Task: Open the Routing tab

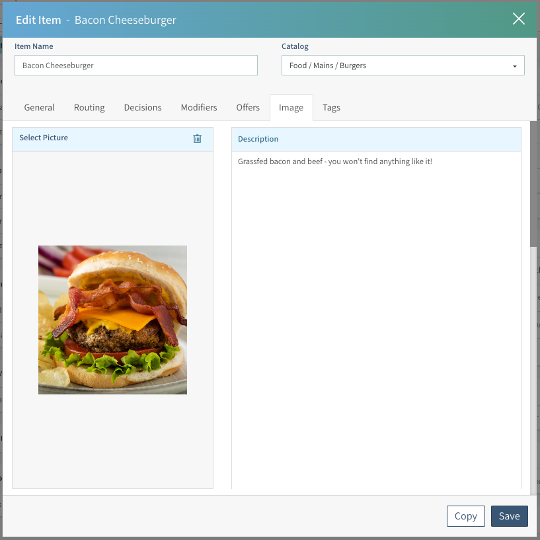Action: coord(89,108)
